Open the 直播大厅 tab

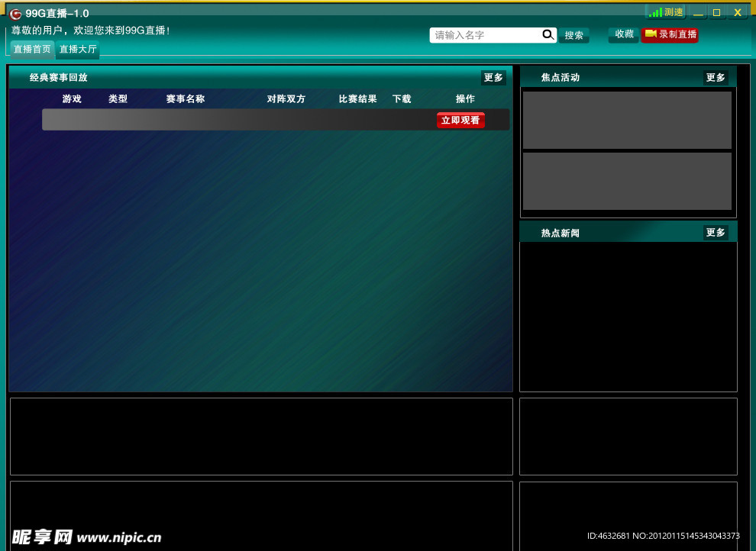[78, 50]
